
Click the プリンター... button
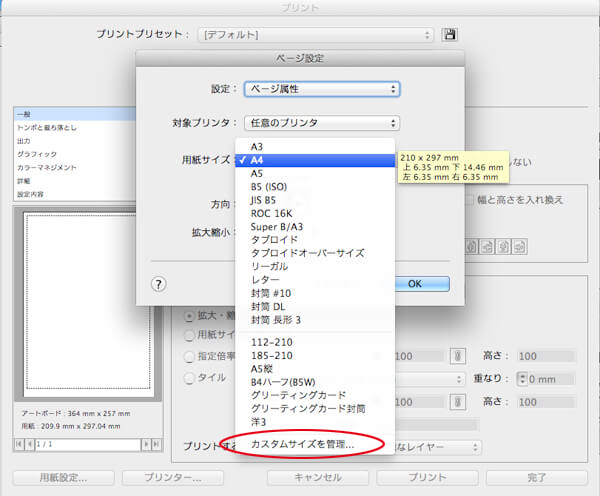pyautogui.click(x=173, y=478)
